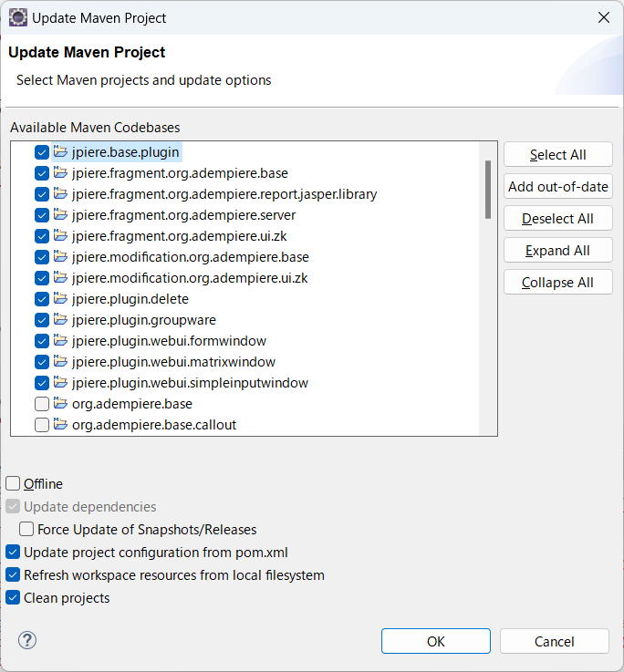Uncheck jpiere.plugin.webui.matrixwindow checkbox
The width and height of the screenshot is (624, 672).
[42, 362]
